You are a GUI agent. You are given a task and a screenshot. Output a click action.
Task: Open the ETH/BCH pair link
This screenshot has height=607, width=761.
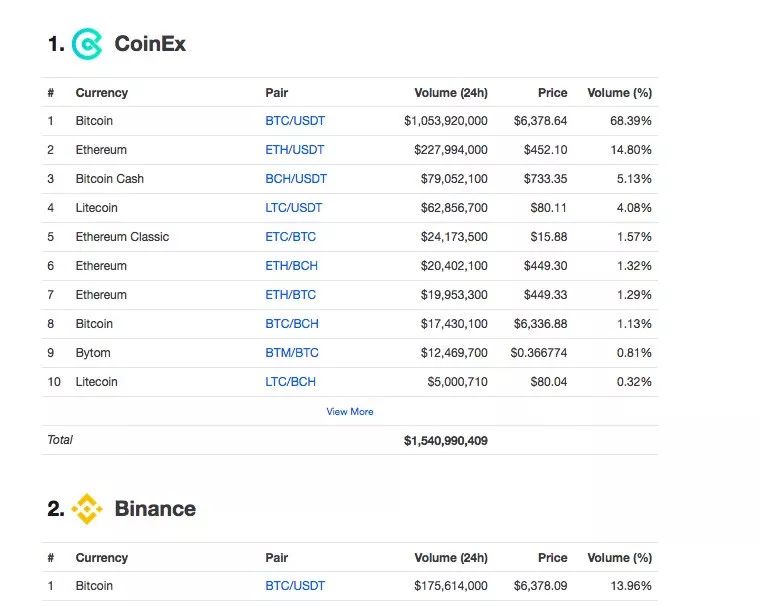(x=291, y=265)
